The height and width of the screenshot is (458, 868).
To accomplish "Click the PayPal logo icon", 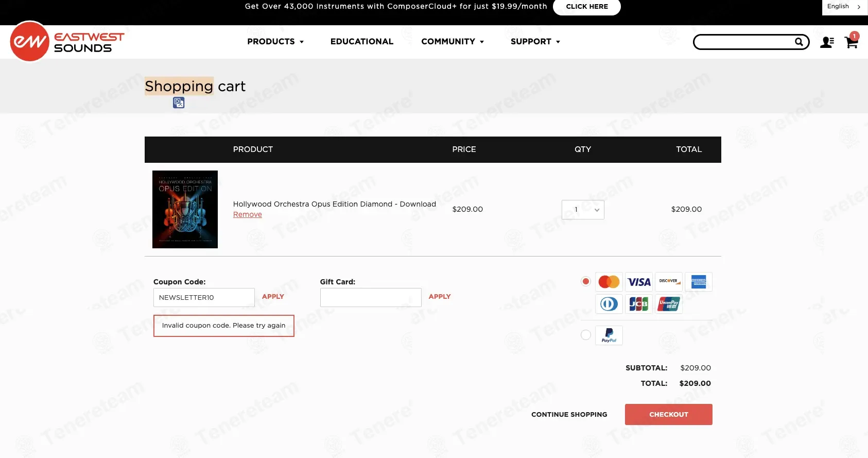I will tap(609, 335).
